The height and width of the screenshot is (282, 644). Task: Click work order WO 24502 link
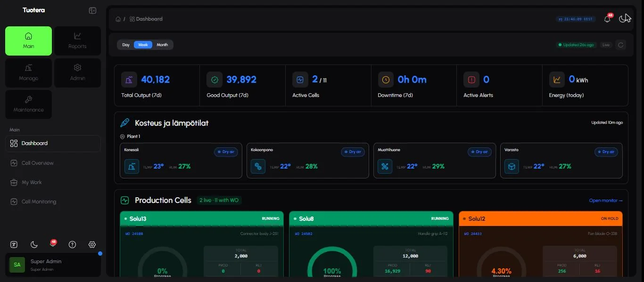[x=304, y=234]
